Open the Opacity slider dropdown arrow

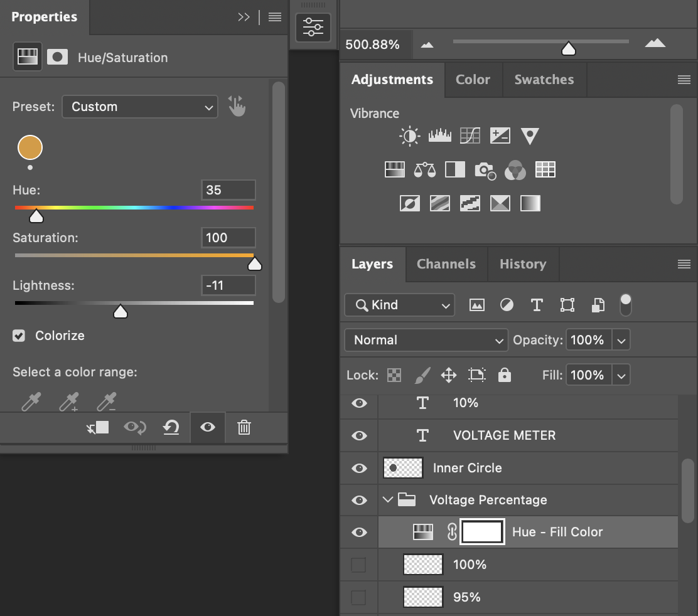[621, 340]
